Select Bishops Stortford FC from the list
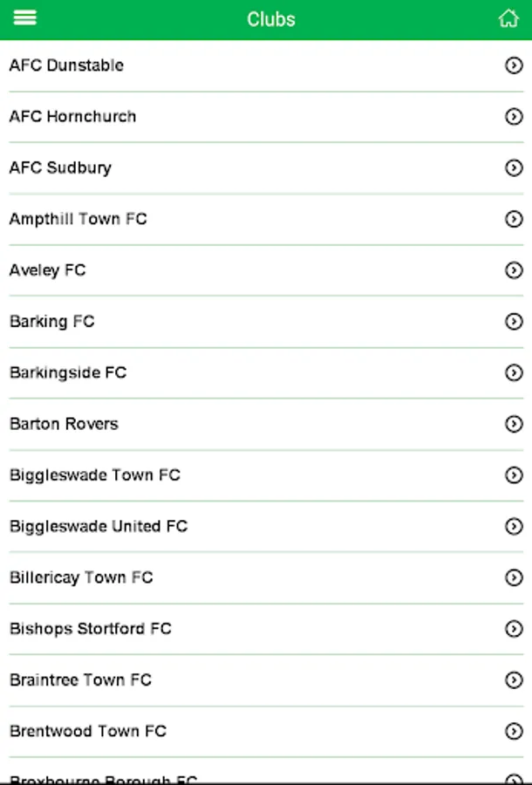 91,629
